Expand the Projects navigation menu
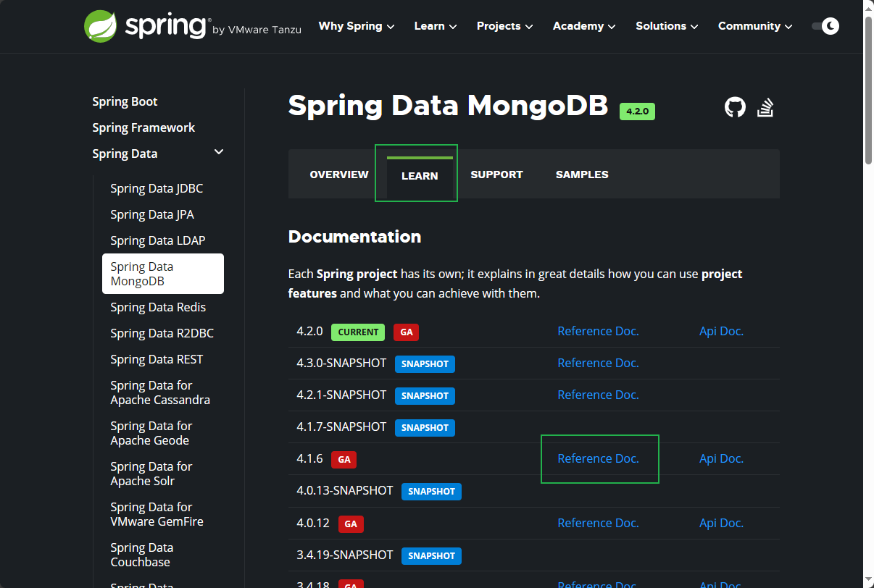 pos(504,26)
